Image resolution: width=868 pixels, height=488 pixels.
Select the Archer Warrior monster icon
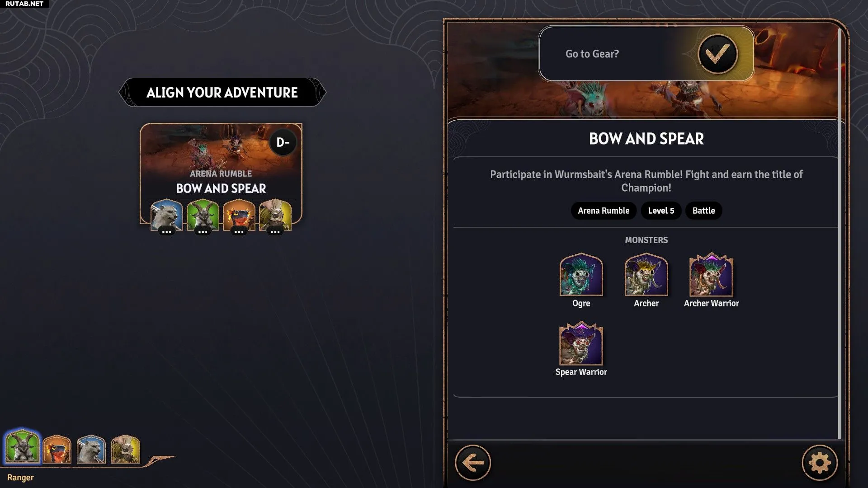(711, 274)
